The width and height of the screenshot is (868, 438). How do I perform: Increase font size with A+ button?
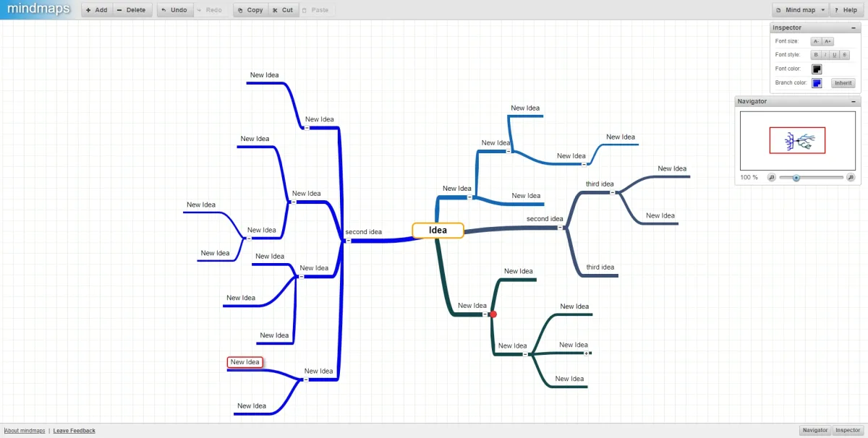[828, 41]
